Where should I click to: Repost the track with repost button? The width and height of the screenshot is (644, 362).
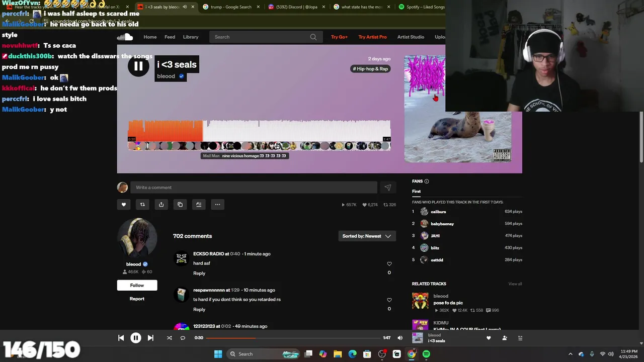pyautogui.click(x=142, y=205)
